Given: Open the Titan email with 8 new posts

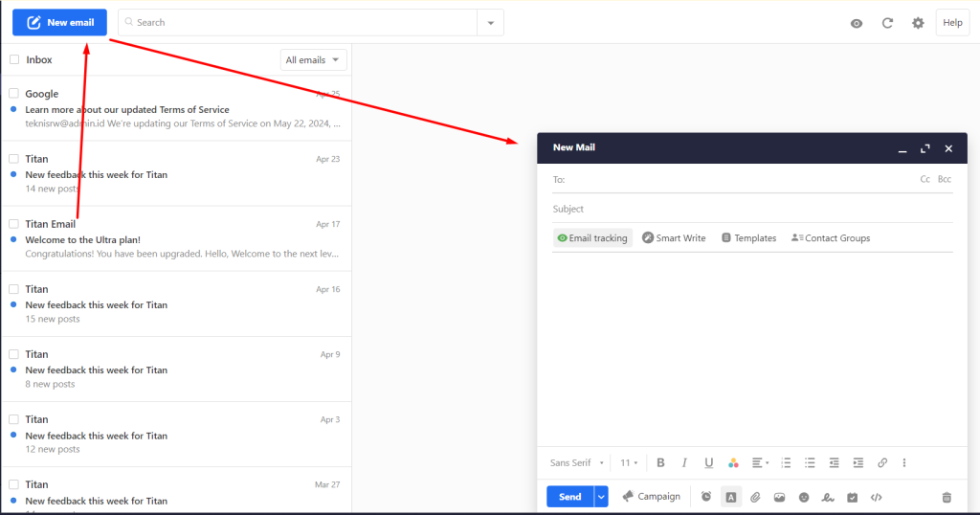Looking at the screenshot, I should (x=176, y=369).
